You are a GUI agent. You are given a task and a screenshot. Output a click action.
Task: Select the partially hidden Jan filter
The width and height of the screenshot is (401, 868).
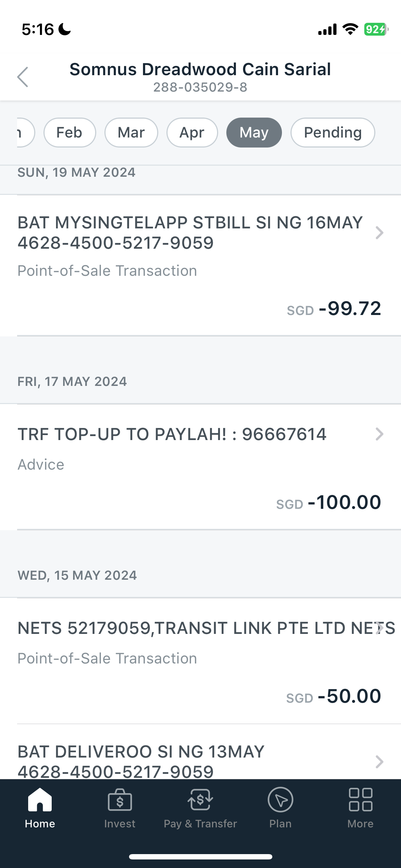pos(24,133)
